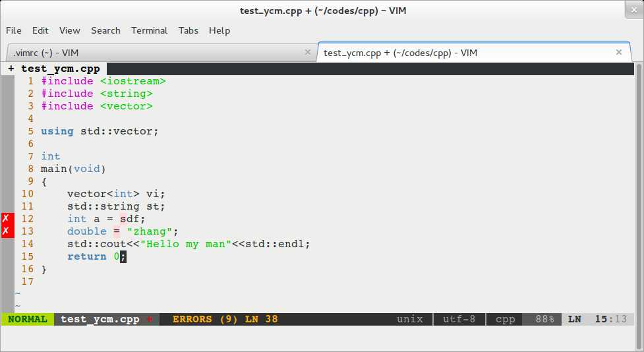Click the unix file format indicator
This screenshot has width=644, height=352.
click(410, 319)
